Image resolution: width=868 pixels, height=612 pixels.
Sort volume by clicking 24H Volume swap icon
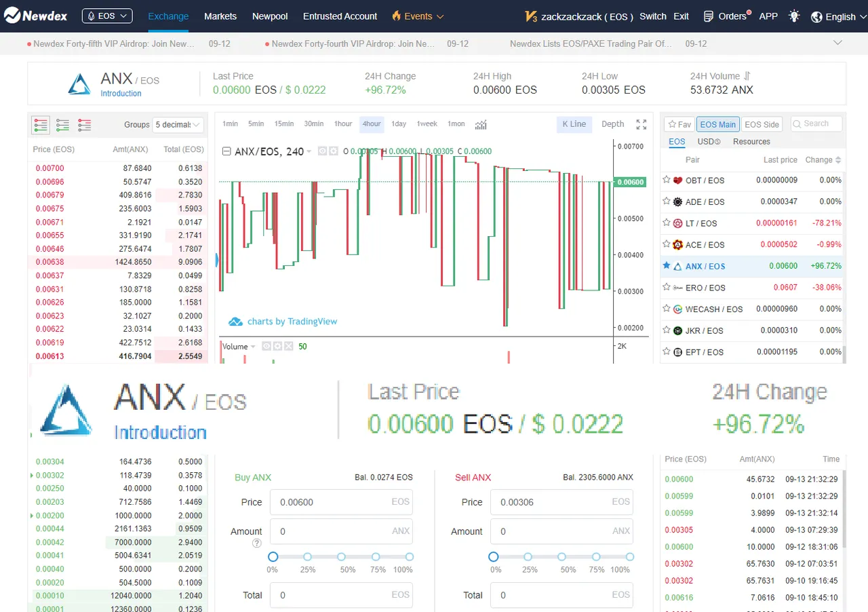coord(747,76)
